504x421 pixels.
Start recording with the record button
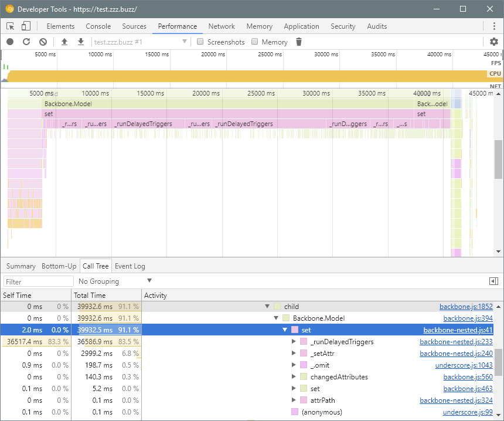click(10, 42)
